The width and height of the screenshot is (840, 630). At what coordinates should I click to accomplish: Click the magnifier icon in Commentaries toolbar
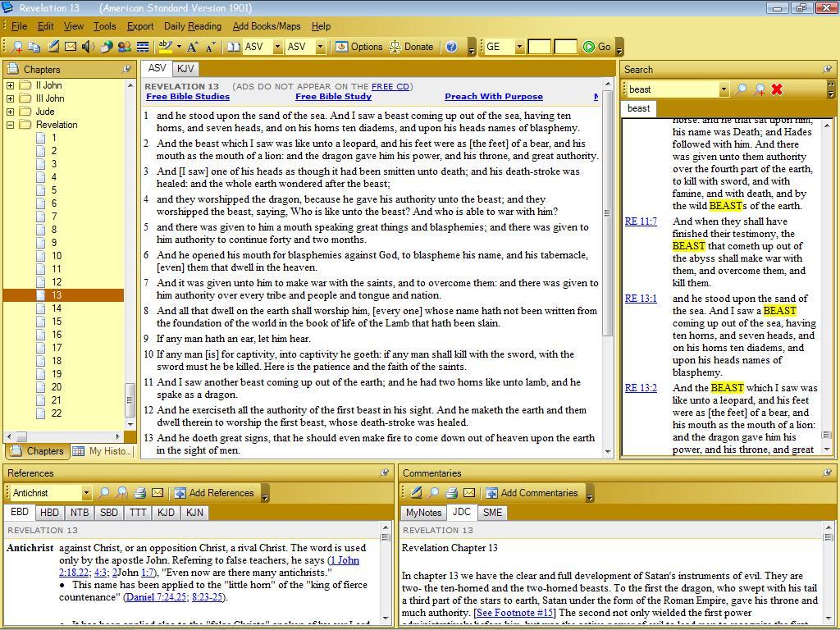(434, 492)
